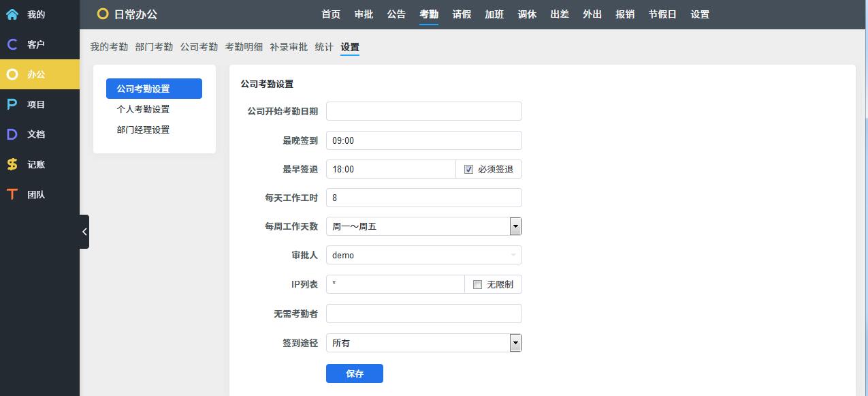Click the P icon for 项目
The width and height of the screenshot is (868, 396).
[12, 104]
